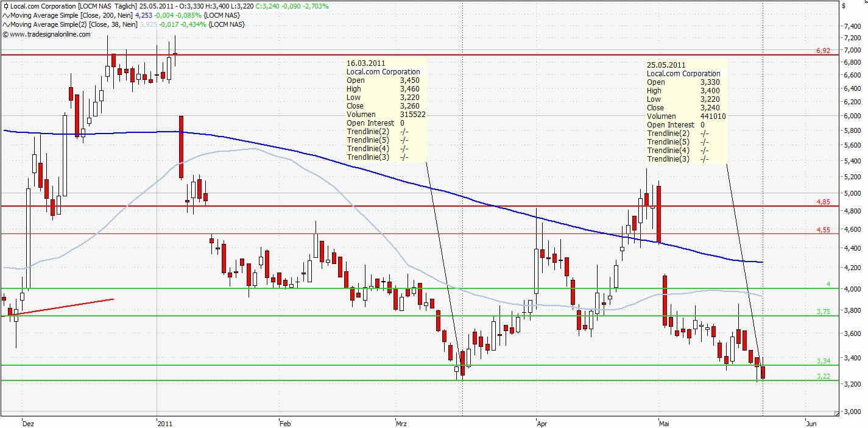Click the 6,92 resistance level label
Viewport: 868px width, 428px height.
point(823,51)
